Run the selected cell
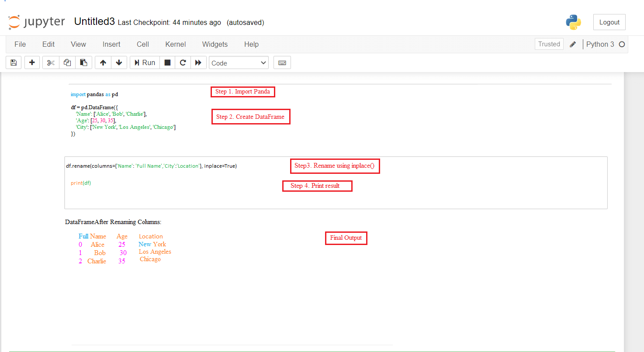This screenshot has height=352, width=644. pos(144,62)
